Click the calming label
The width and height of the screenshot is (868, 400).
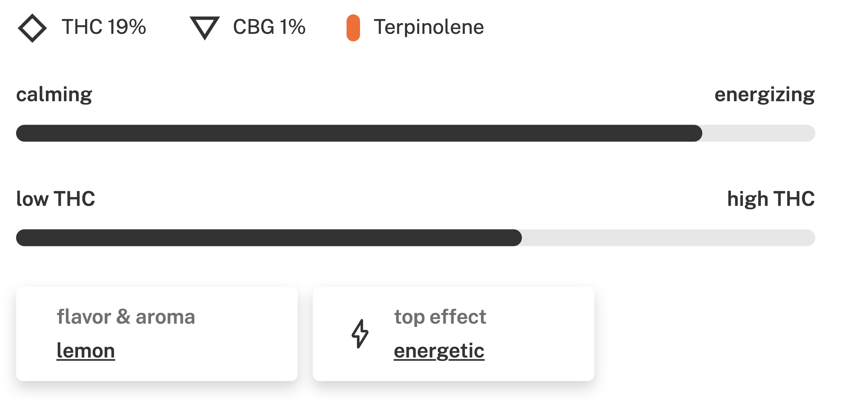[54, 95]
